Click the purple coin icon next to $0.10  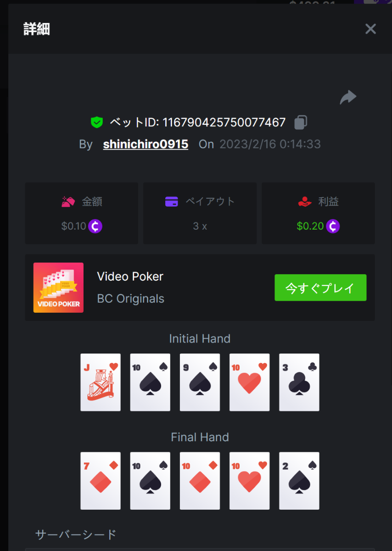tap(95, 226)
